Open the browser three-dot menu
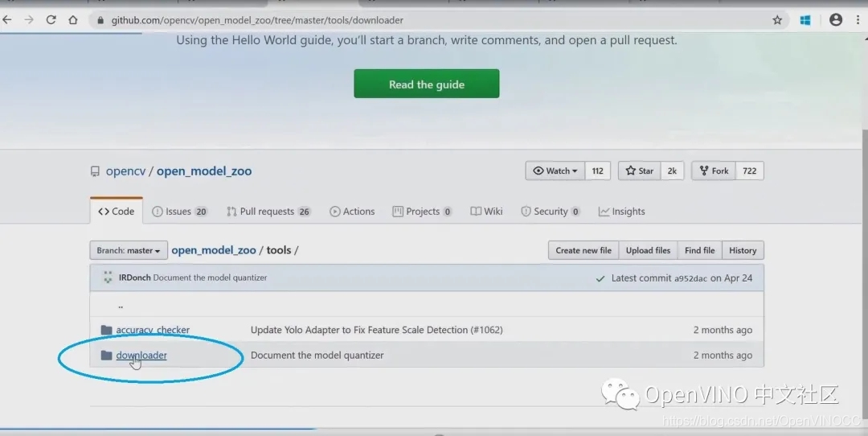The image size is (868, 436). (x=858, y=20)
